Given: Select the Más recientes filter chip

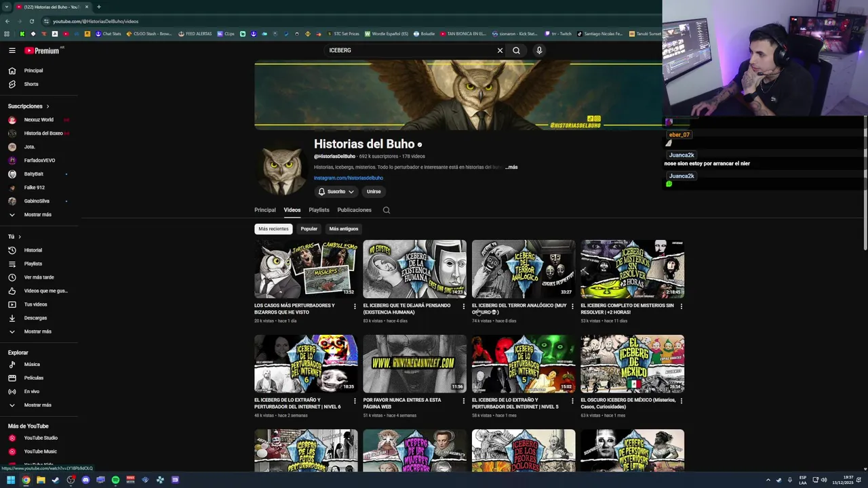Looking at the screenshot, I should 273,229.
